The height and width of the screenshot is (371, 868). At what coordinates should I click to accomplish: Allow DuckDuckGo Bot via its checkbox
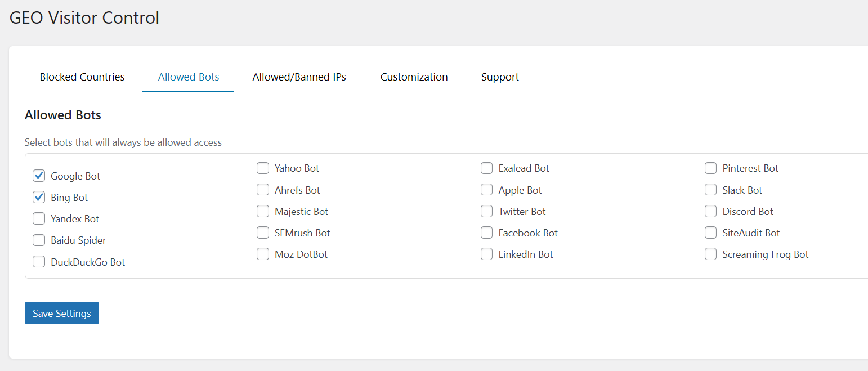pos(39,262)
